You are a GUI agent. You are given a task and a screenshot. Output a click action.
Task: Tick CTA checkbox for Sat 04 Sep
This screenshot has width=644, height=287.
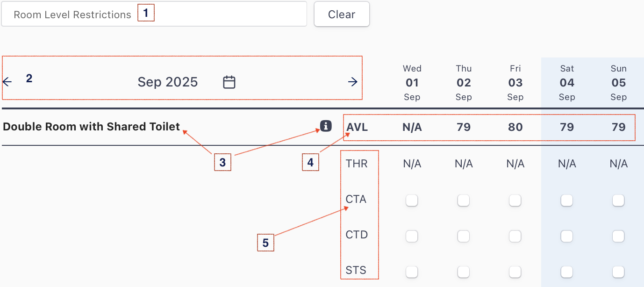point(566,201)
